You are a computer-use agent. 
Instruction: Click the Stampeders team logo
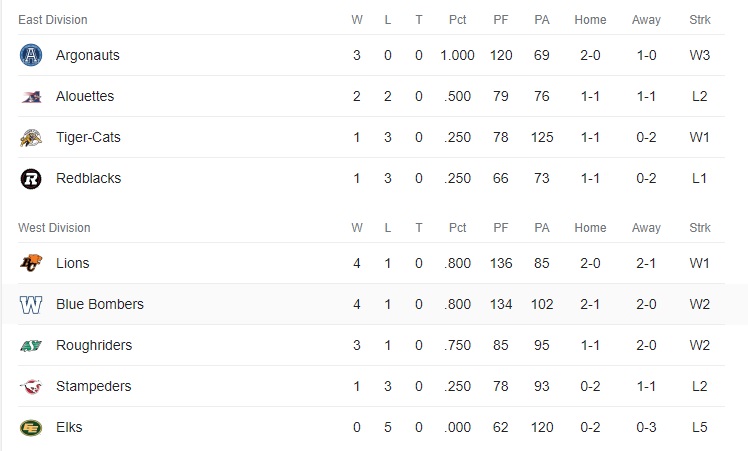point(31,387)
